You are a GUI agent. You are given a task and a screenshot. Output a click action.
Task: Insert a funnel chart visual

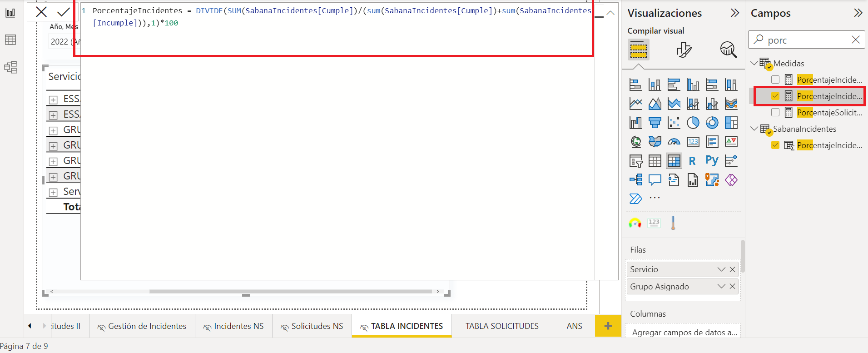point(655,123)
